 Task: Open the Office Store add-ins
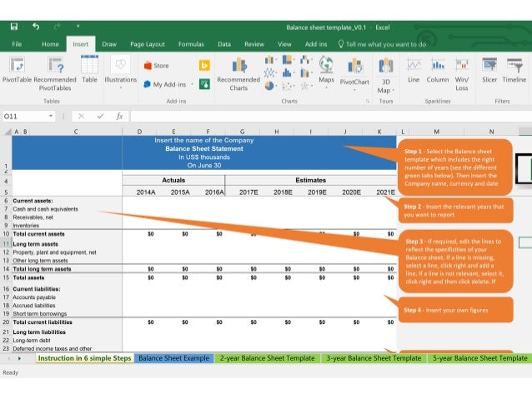(157, 66)
